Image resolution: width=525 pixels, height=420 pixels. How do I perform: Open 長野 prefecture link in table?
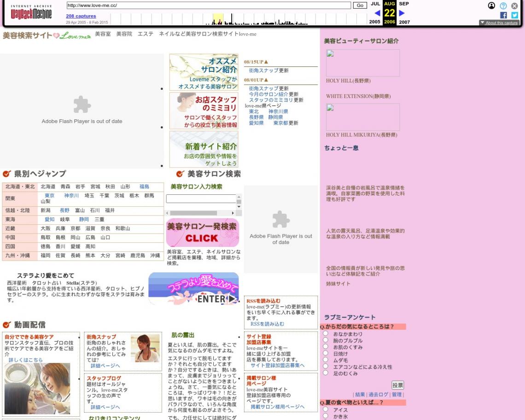[x=64, y=210]
